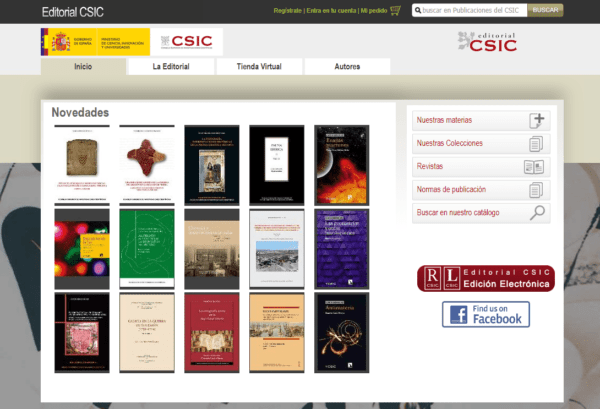Open the dark cover book with altar painting
The image size is (600, 409).
[212, 165]
